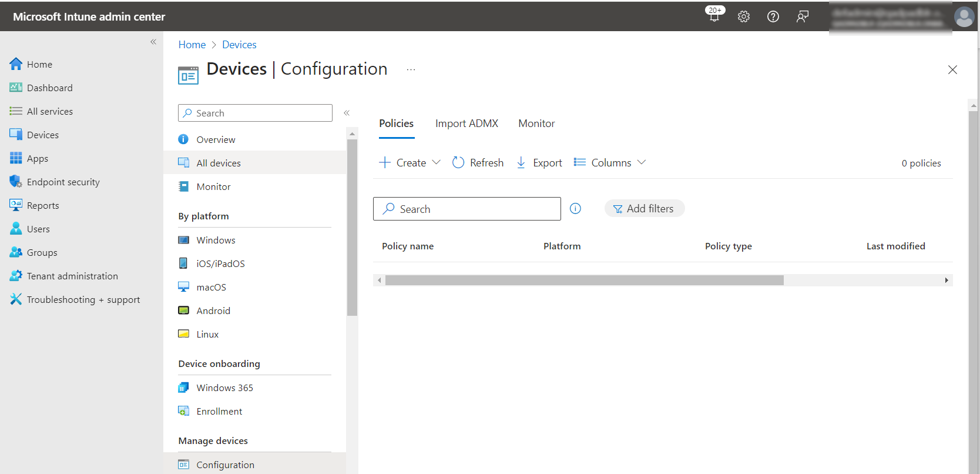This screenshot has width=980, height=474.
Task: Open the notifications bell icon
Action: click(x=714, y=16)
